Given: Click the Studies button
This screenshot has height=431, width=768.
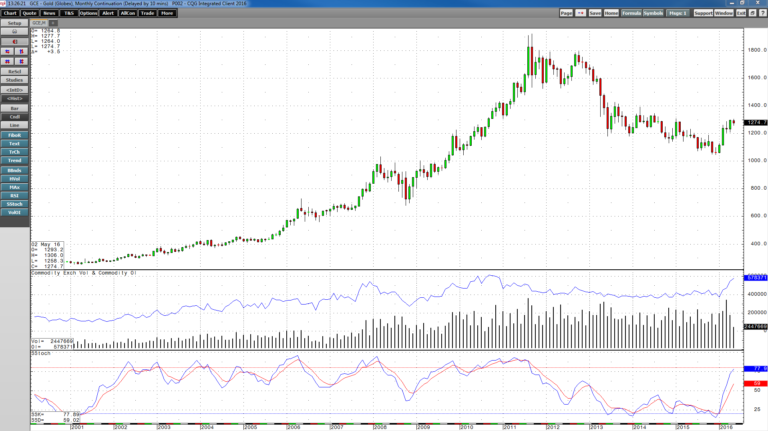Looking at the screenshot, I should 14,80.
